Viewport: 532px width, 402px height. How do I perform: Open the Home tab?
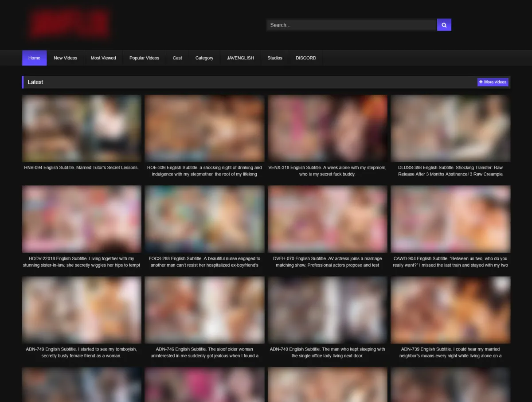(34, 58)
